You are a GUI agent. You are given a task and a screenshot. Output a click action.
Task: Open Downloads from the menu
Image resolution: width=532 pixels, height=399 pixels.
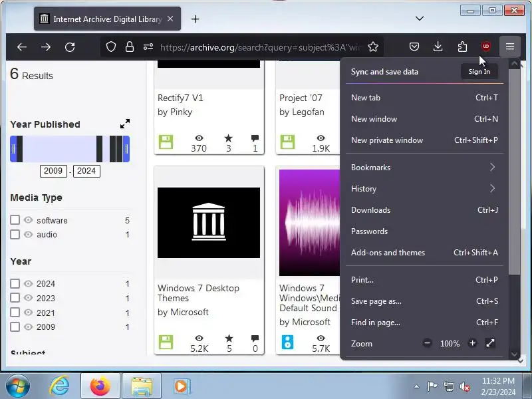click(x=424, y=210)
